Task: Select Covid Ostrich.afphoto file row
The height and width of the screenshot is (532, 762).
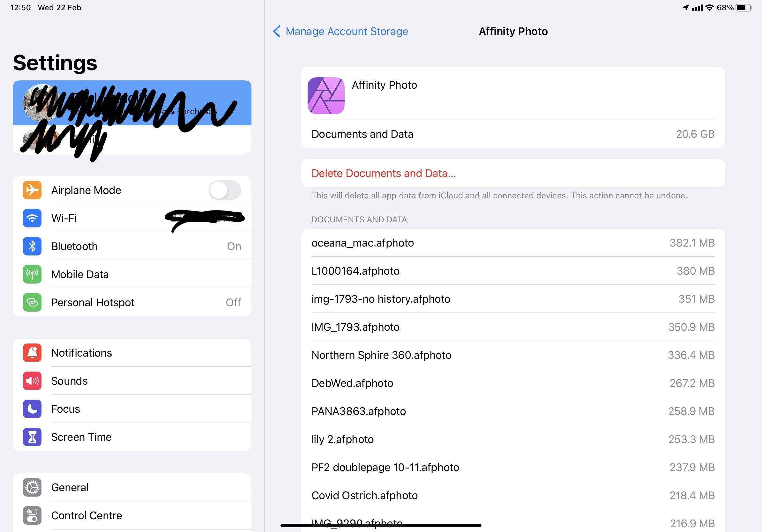Action: (513, 495)
